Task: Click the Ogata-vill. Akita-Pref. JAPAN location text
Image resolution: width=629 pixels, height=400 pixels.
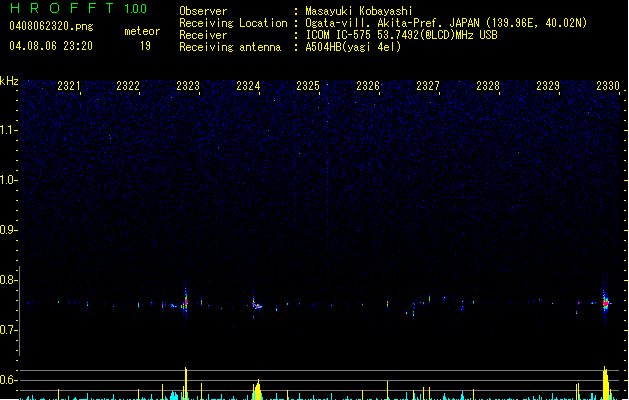Action: coord(446,23)
